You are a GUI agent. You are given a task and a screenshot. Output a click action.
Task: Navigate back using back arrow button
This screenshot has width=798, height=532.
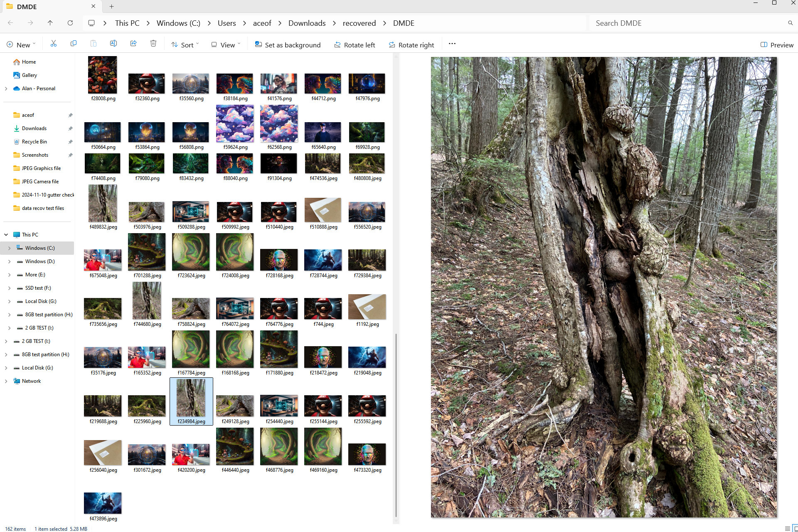12,22
